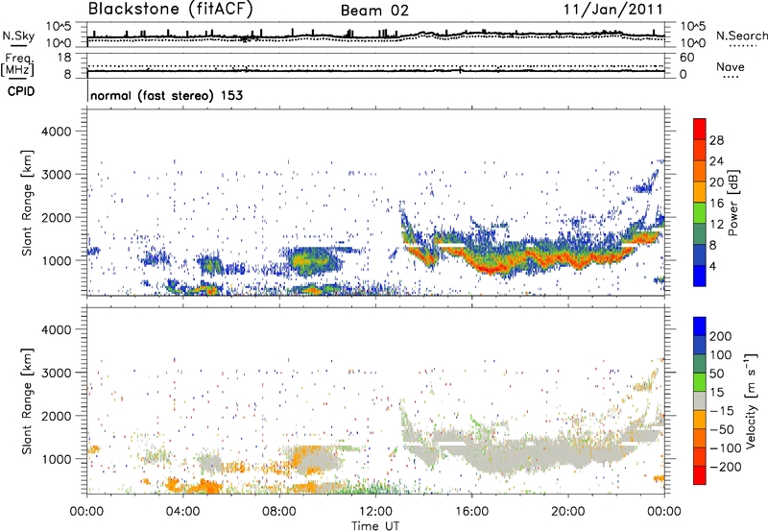768x532 pixels.
Task: Click the 'CPID' label
Action: pyautogui.click(x=21, y=91)
